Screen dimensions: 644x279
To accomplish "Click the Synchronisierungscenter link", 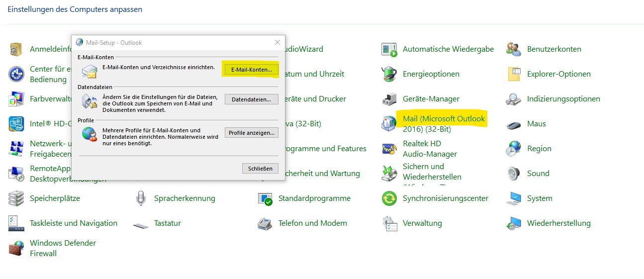I will (446, 198).
